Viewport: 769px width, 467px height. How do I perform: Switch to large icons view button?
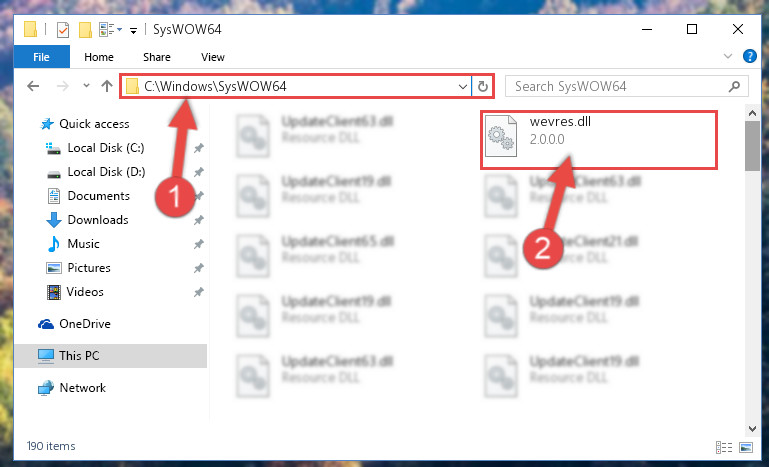pos(746,447)
